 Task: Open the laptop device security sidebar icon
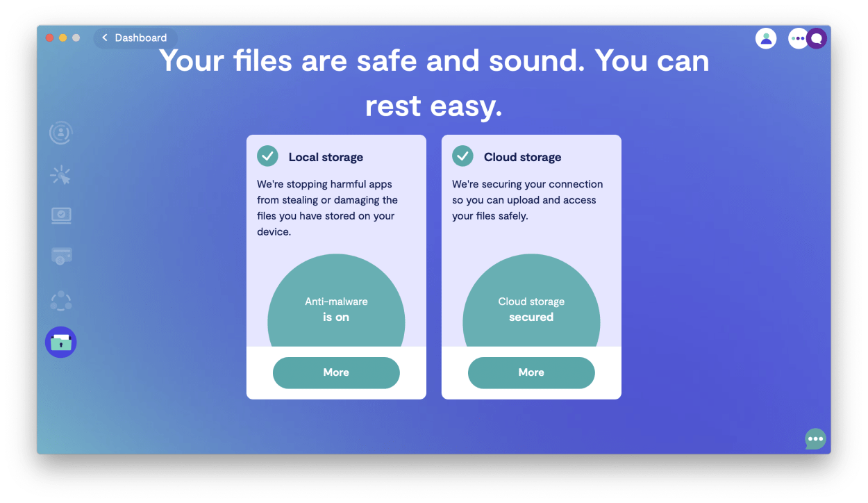(x=61, y=216)
